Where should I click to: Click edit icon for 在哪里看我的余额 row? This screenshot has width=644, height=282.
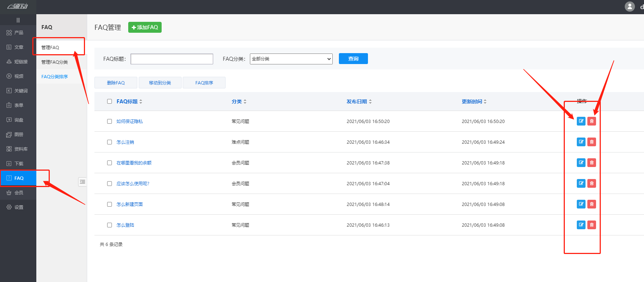[581, 163]
